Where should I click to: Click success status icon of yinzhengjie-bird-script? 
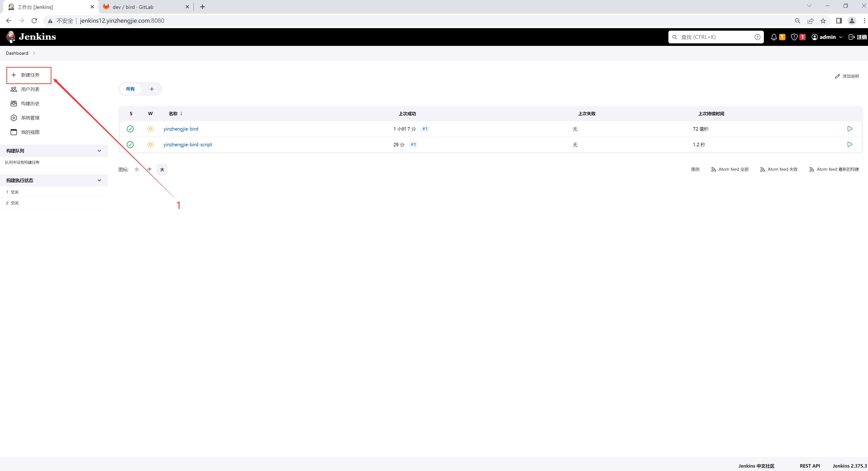click(130, 144)
